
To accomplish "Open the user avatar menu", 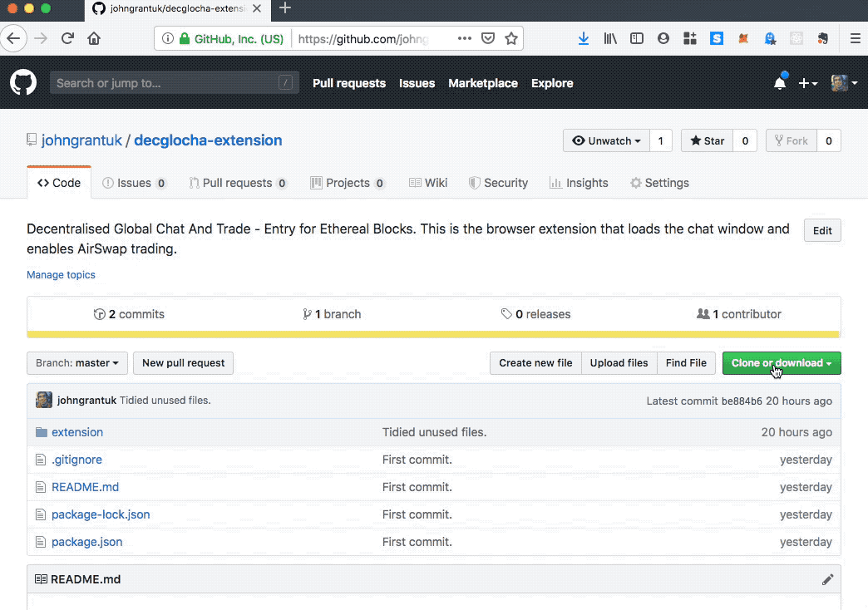I will (844, 83).
